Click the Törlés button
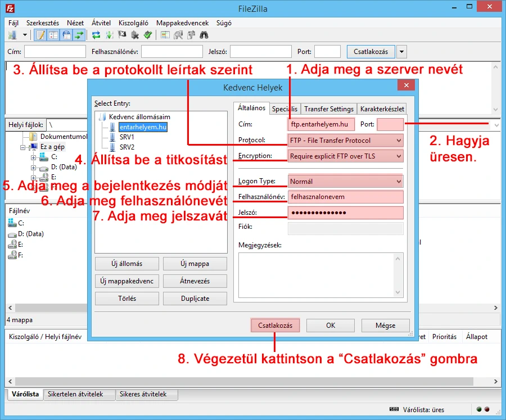 click(x=127, y=299)
